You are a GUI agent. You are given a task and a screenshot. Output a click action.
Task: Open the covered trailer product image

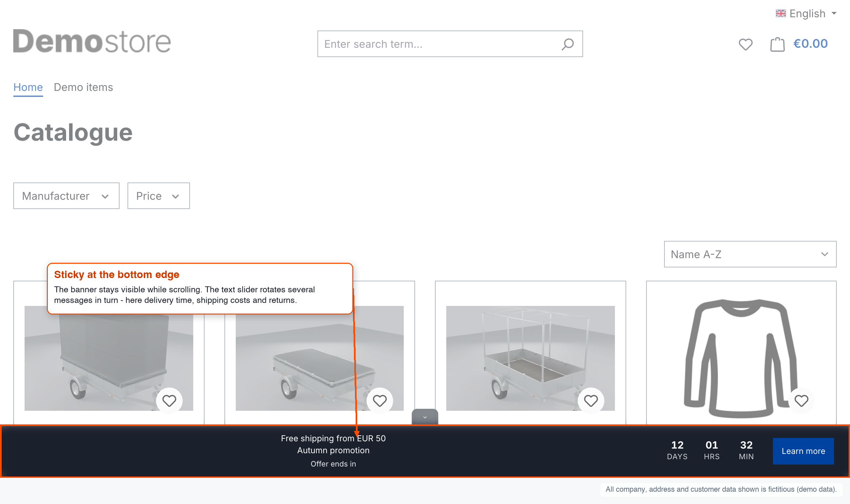click(109, 358)
